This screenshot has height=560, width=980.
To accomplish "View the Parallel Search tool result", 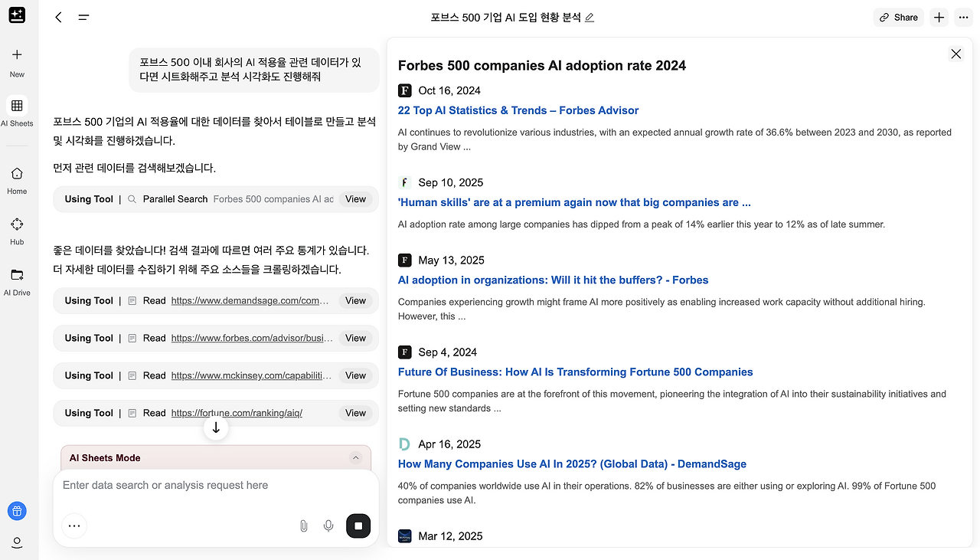I will [x=355, y=199].
